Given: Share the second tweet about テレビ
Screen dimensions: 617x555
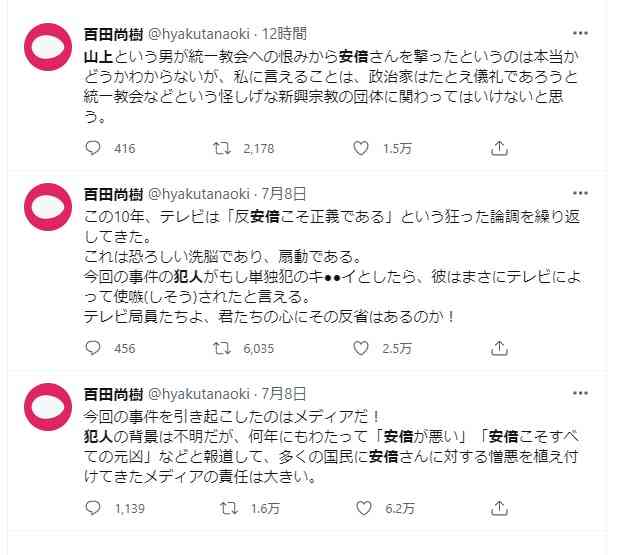Looking at the screenshot, I should click(498, 348).
